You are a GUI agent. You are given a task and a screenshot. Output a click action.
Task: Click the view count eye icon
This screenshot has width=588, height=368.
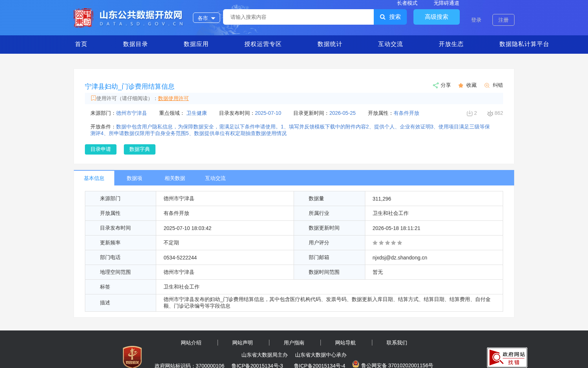pos(490,113)
